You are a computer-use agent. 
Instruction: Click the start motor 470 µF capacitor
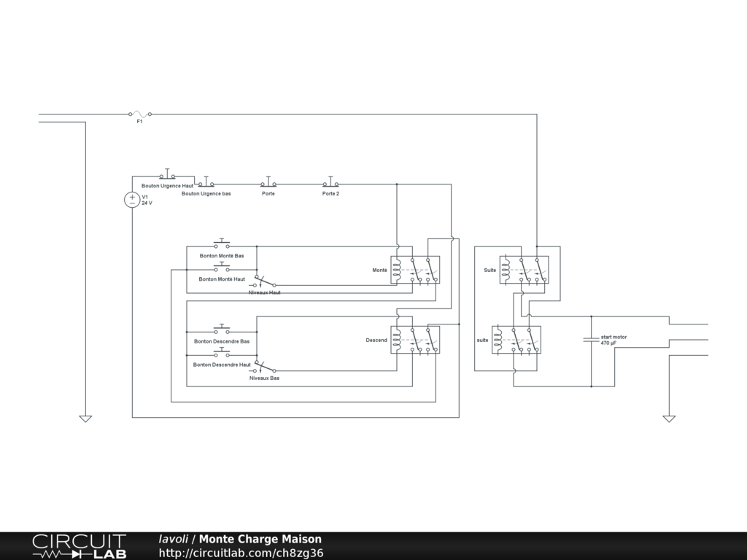click(590, 340)
